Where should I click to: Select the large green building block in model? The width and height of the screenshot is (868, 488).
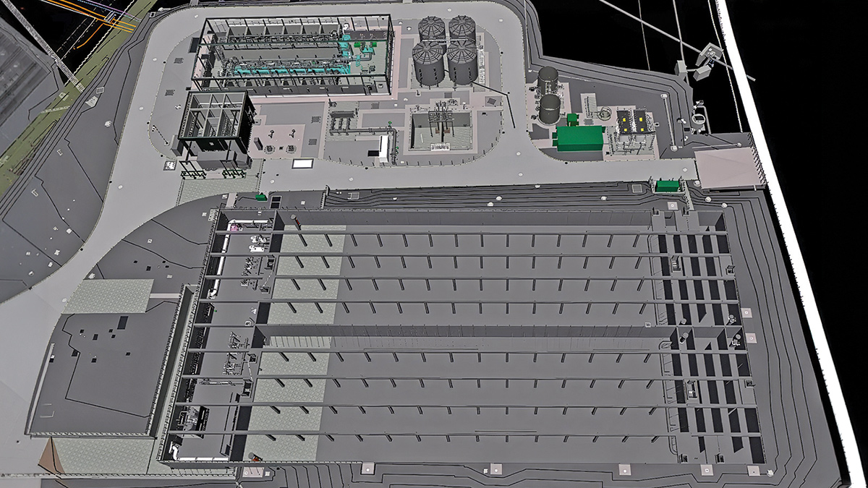pos(579,137)
